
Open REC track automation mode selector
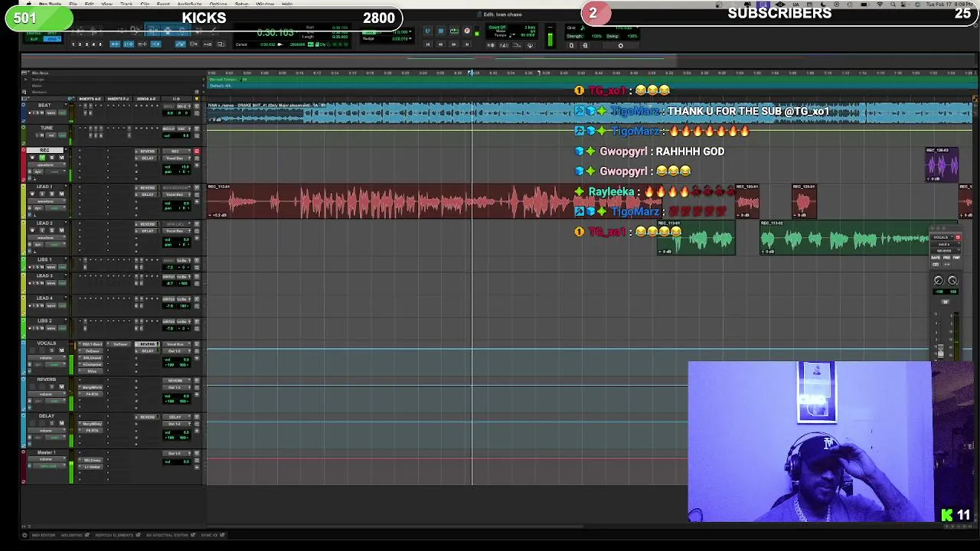pyautogui.click(x=55, y=171)
